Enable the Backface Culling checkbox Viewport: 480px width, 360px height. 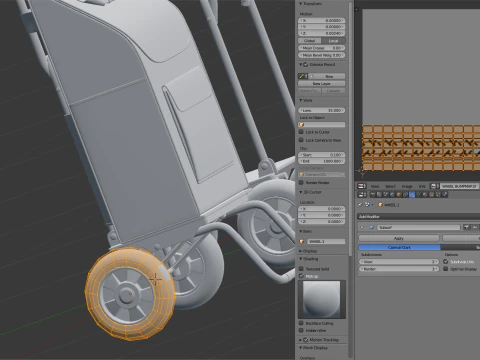[x=301, y=323]
